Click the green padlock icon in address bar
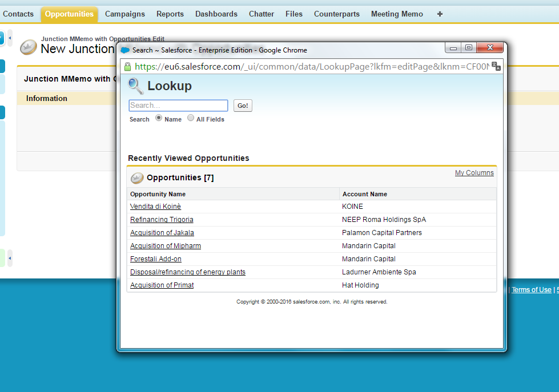 (127, 67)
